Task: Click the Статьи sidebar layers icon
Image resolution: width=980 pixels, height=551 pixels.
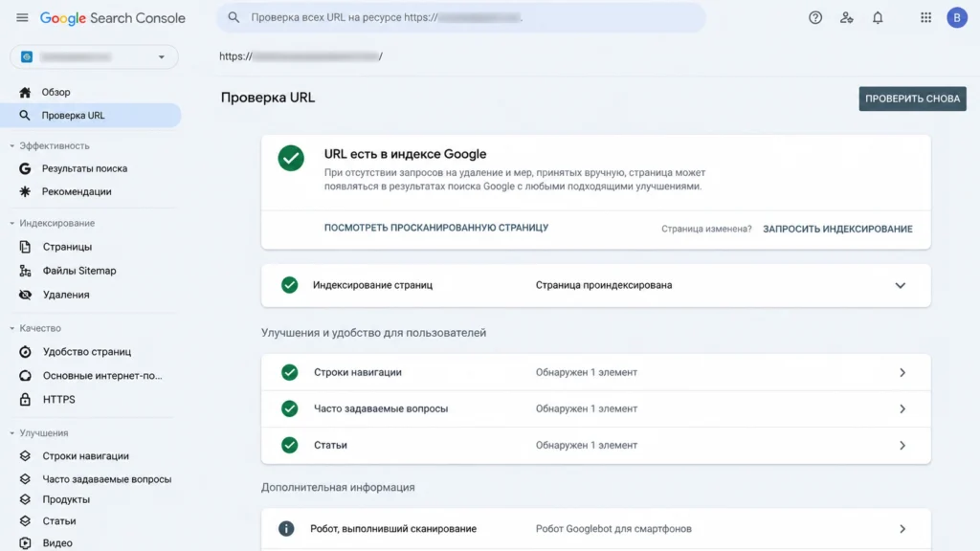Action: 25,521
